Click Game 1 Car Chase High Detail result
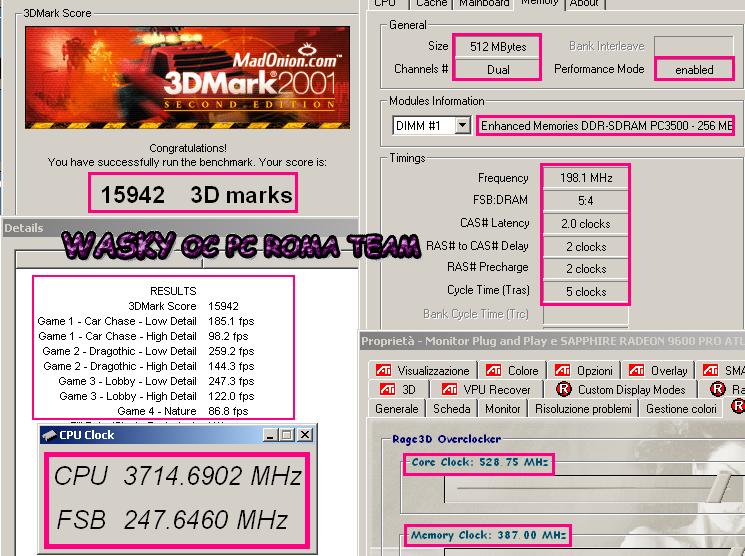This screenshot has width=745, height=556. coord(143,336)
